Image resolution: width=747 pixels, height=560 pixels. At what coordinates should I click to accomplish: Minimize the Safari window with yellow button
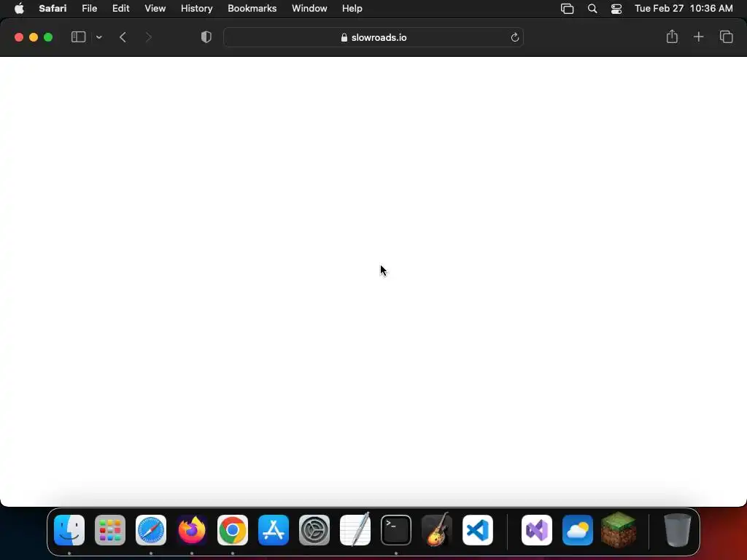click(x=34, y=37)
